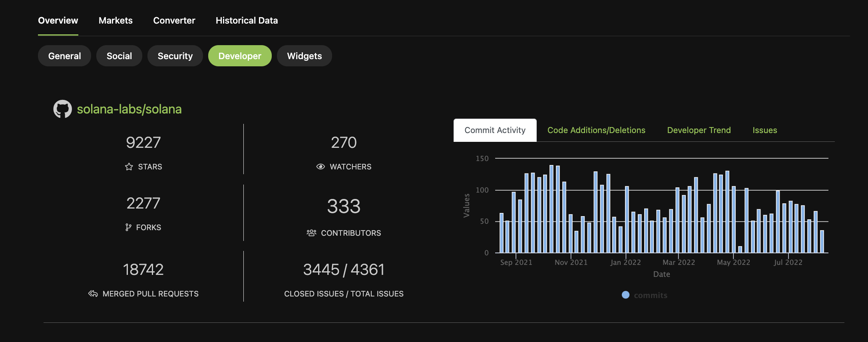868x342 pixels.
Task: Click the Nov 2021 axis label
Action: coord(571,262)
